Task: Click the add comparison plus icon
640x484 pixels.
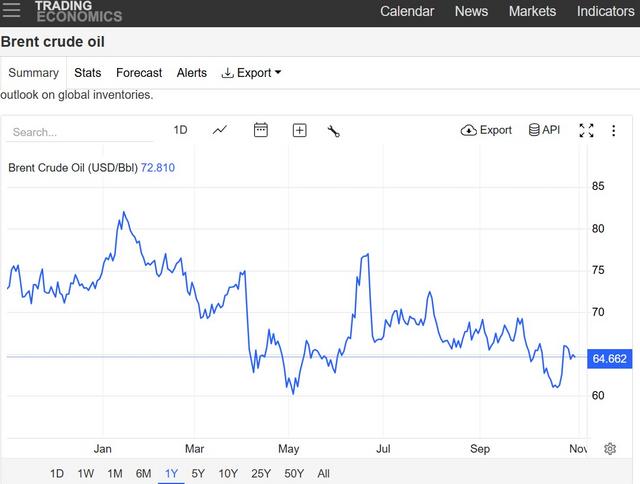Action: pyautogui.click(x=299, y=130)
